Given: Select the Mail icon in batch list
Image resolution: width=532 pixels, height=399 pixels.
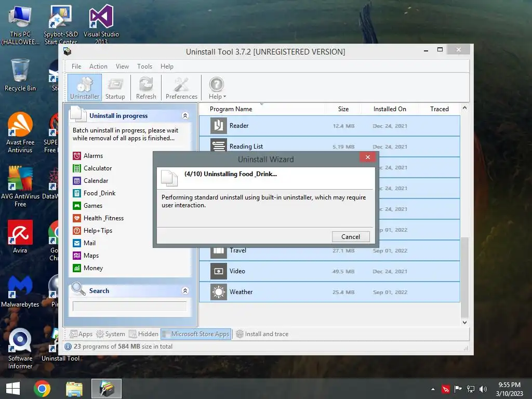Looking at the screenshot, I should pyautogui.click(x=77, y=243).
